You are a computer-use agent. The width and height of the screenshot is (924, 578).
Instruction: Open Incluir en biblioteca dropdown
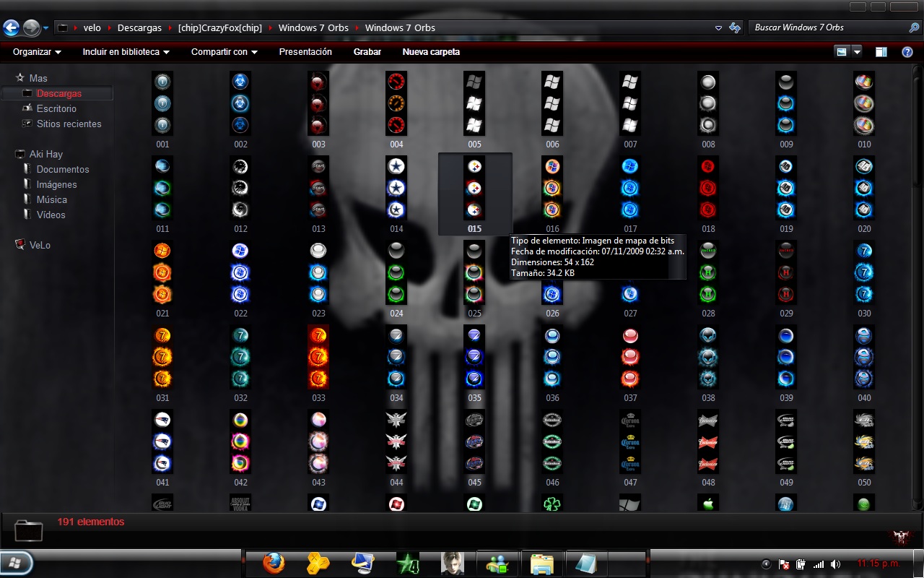[x=126, y=52]
